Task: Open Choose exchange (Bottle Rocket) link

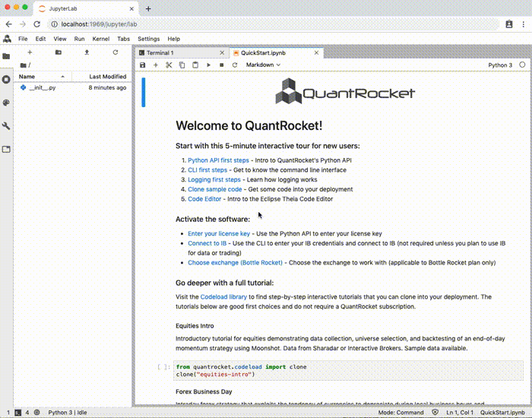Action: pyautogui.click(x=235, y=263)
